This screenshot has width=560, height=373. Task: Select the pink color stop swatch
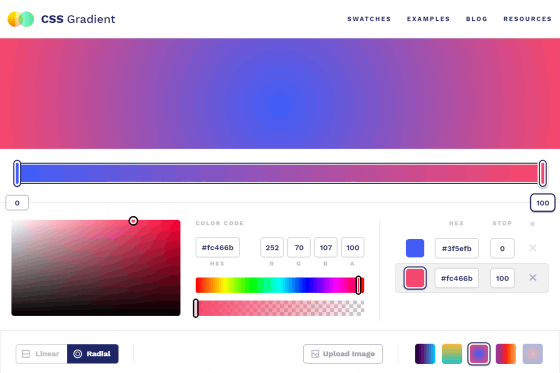415,278
